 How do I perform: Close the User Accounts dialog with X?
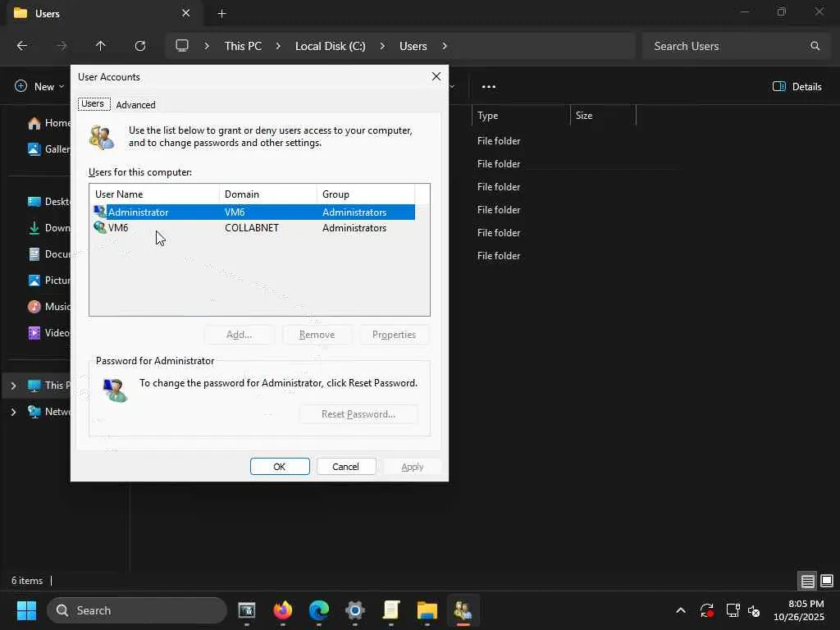[x=436, y=76]
